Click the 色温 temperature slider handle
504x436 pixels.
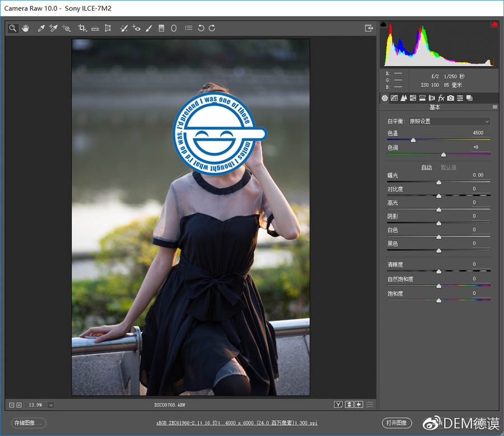pos(413,140)
